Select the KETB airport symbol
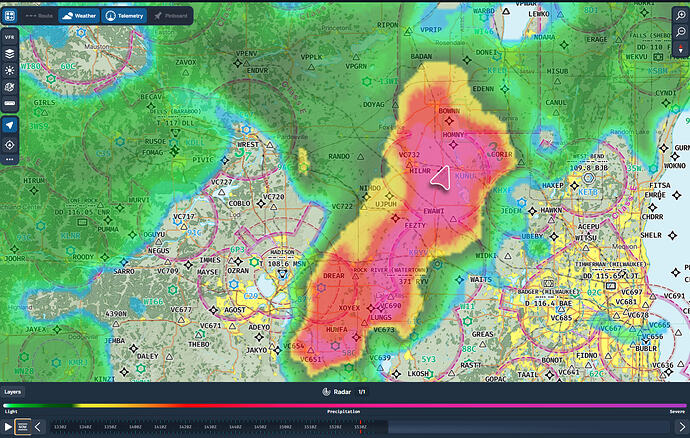690x438 pixels. pyautogui.click(x=588, y=178)
